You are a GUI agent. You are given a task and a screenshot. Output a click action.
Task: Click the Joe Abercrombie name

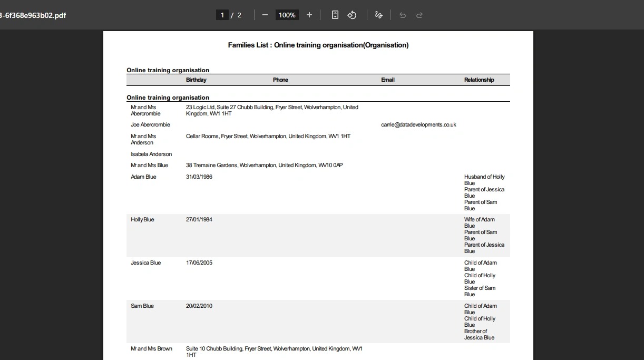pyautogui.click(x=150, y=125)
